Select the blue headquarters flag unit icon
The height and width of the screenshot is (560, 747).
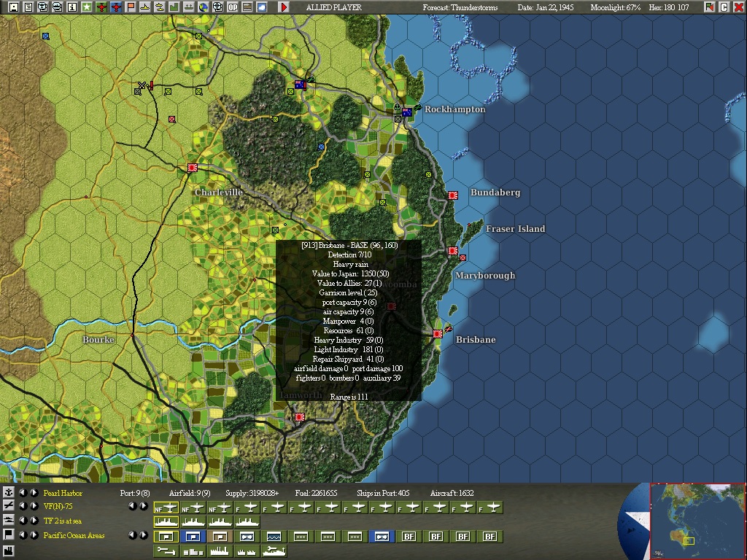(x=193, y=537)
